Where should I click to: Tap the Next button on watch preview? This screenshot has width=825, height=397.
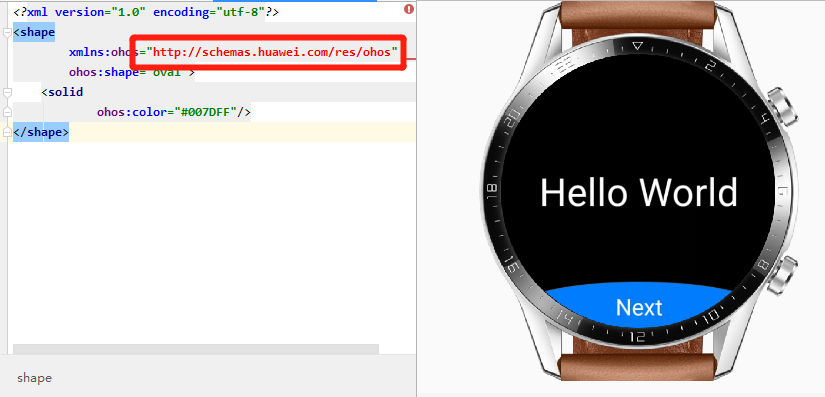pos(639,307)
